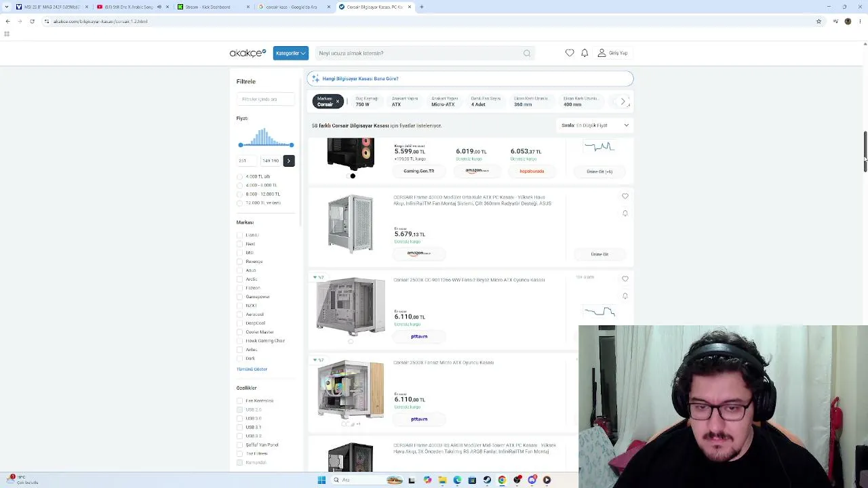Remove the Corsair brand filter chip

pos(337,102)
